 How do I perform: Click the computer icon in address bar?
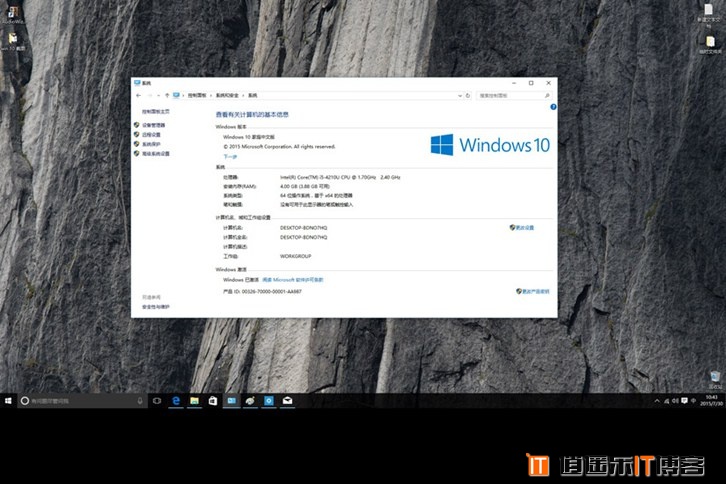tap(176, 95)
